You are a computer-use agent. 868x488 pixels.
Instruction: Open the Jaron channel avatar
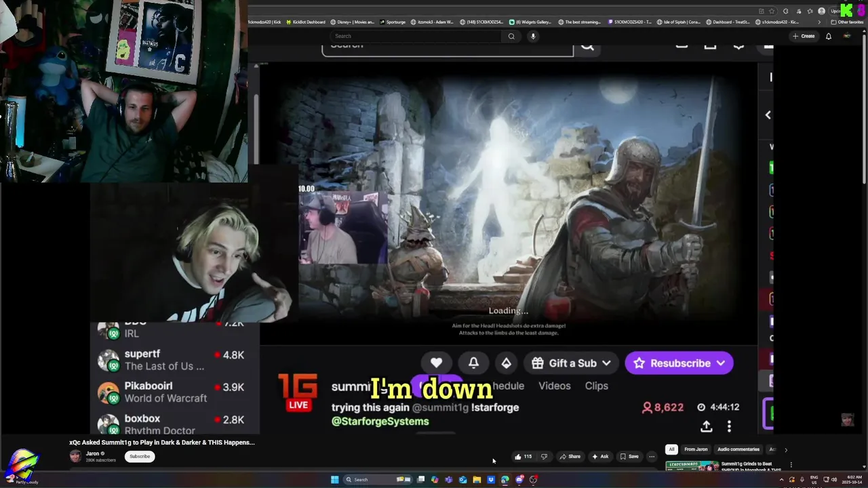[x=75, y=456]
